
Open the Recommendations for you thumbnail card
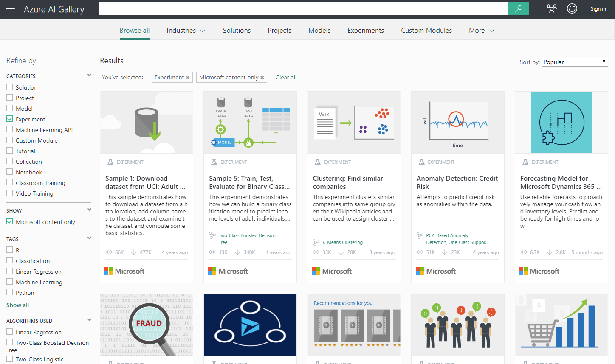tap(354, 325)
